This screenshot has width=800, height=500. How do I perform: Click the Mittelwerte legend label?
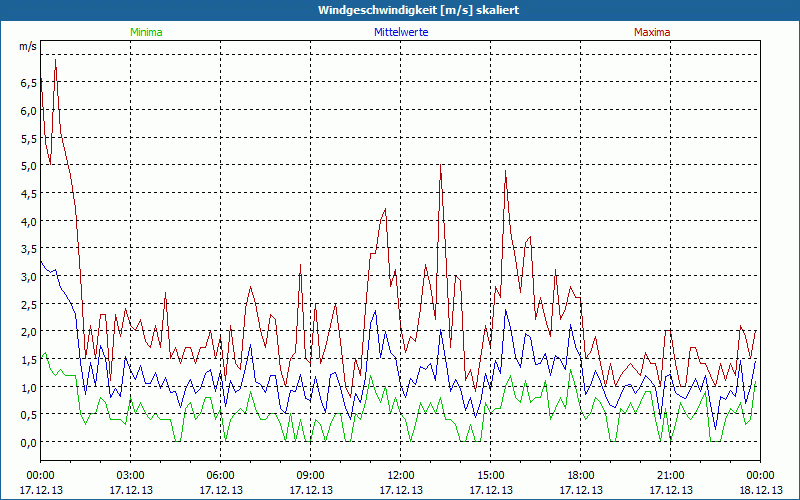(x=401, y=32)
